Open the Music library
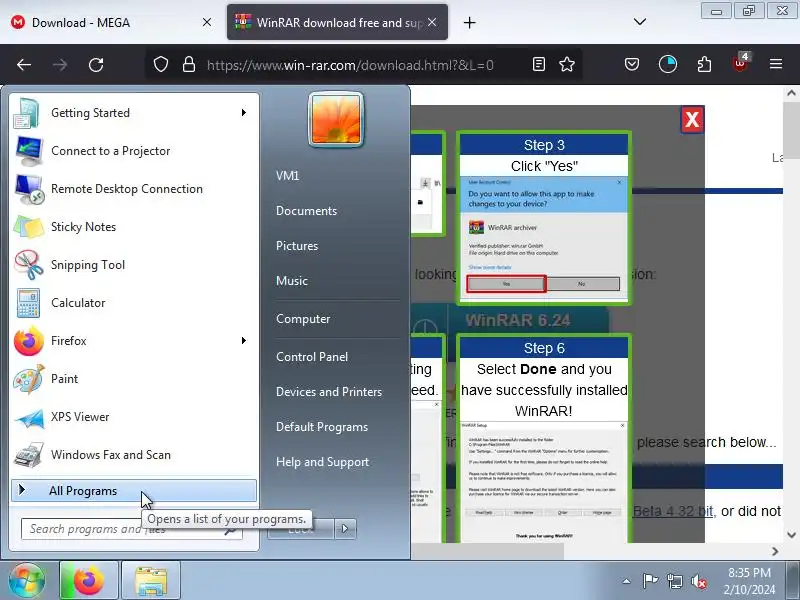The width and height of the screenshot is (800, 600). click(292, 281)
